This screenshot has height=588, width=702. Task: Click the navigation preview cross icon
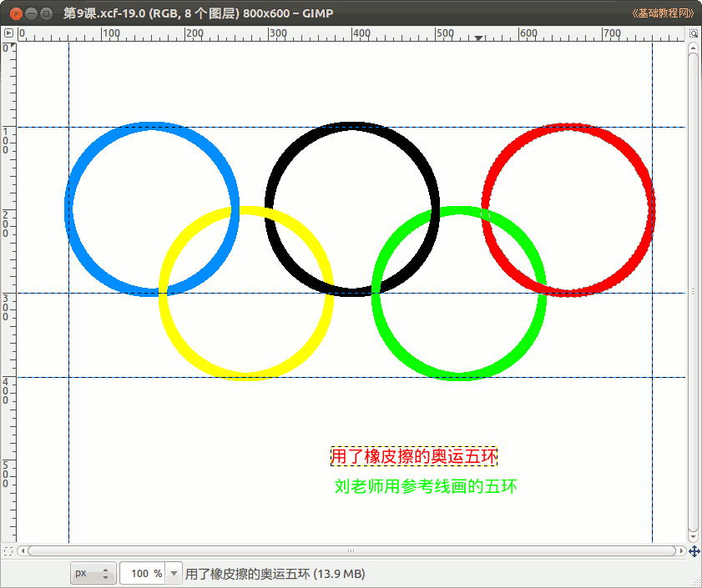click(694, 550)
